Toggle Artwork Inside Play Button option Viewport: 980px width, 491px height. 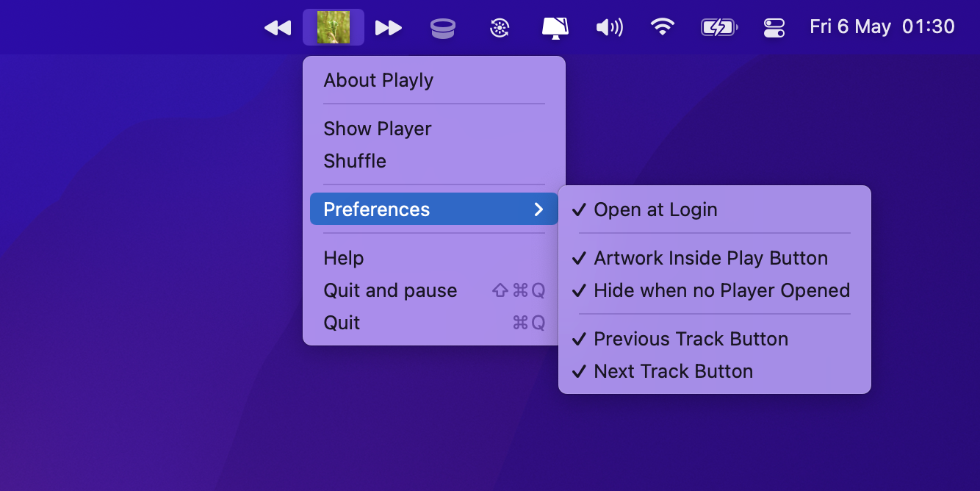tap(715, 258)
